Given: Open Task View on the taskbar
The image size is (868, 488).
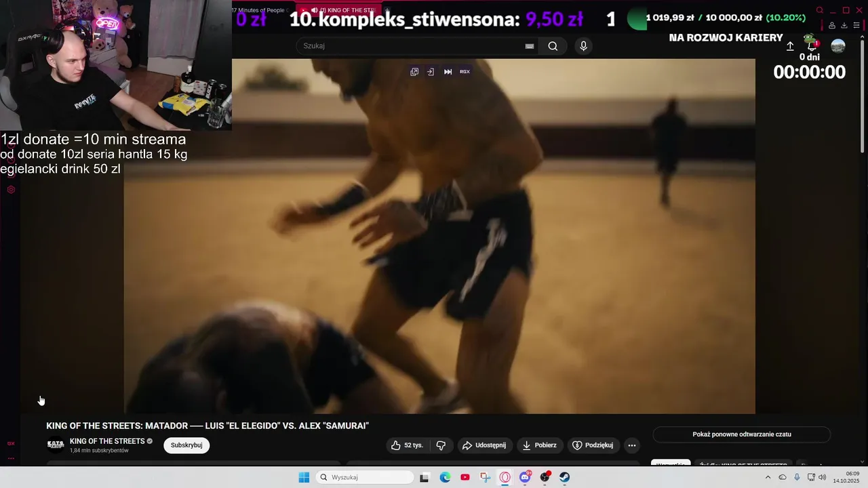Looking at the screenshot, I should (x=425, y=477).
